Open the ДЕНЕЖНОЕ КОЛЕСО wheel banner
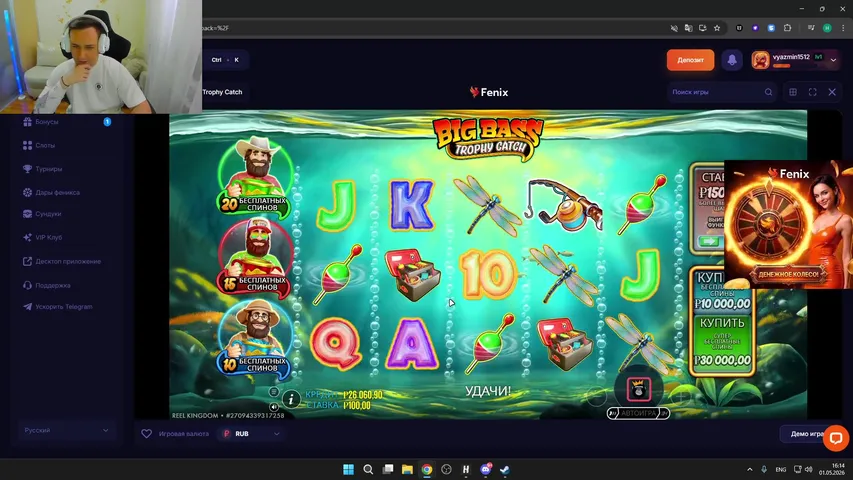 pos(788,224)
